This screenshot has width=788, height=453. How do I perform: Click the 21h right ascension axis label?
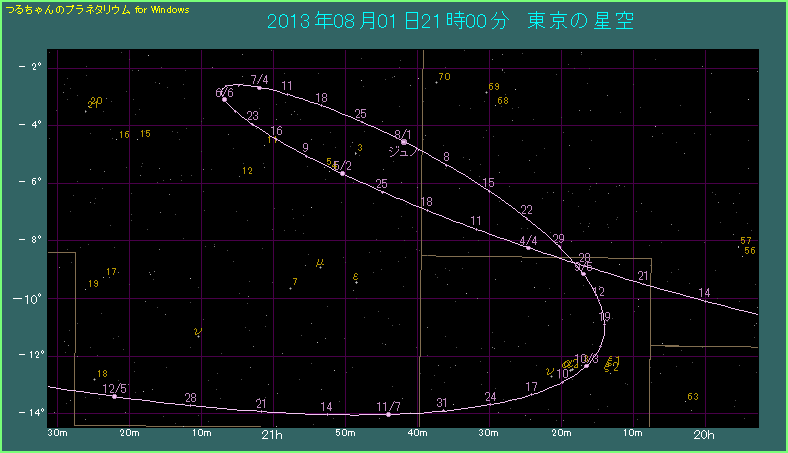[x=271, y=434]
